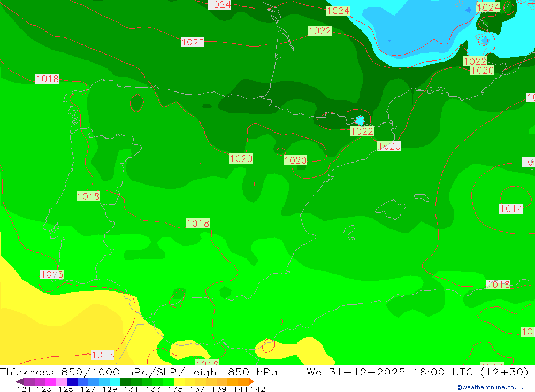Viewport: 535px width, 392px height.
Task: Click the legend value 123
Action: tap(44, 389)
